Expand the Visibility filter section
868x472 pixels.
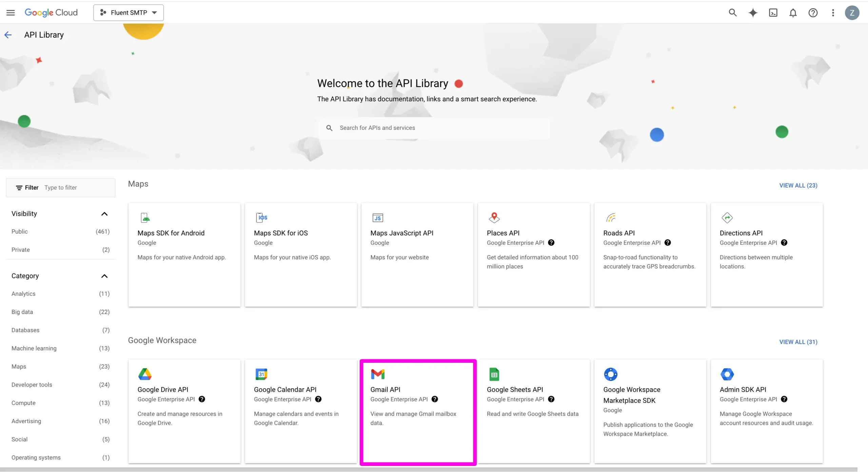tap(104, 213)
